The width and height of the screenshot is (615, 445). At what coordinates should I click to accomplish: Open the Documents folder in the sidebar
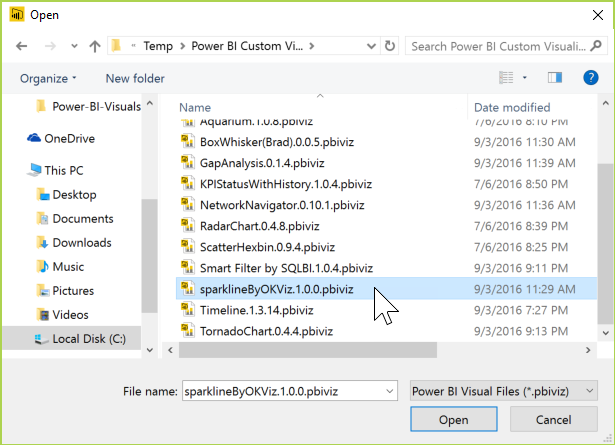tap(75, 218)
